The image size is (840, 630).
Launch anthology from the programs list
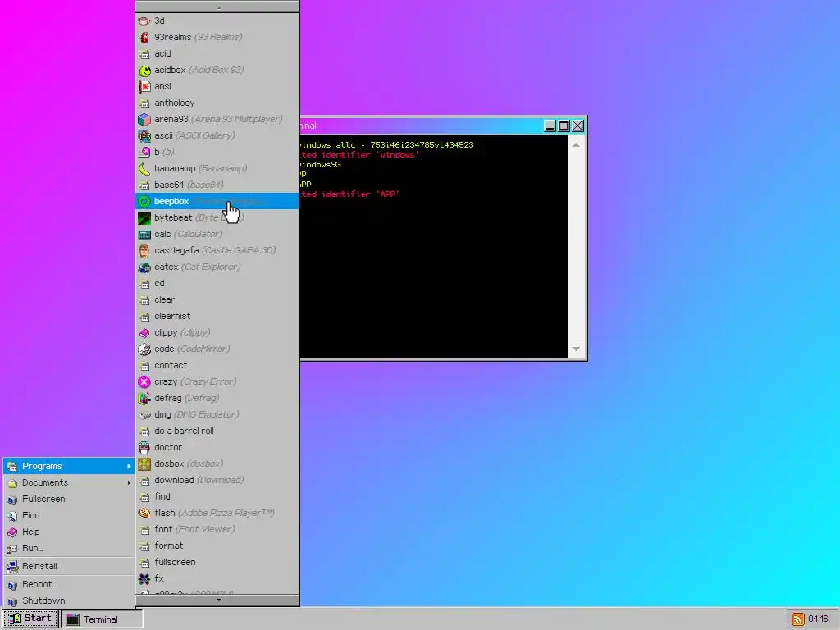(x=217, y=103)
